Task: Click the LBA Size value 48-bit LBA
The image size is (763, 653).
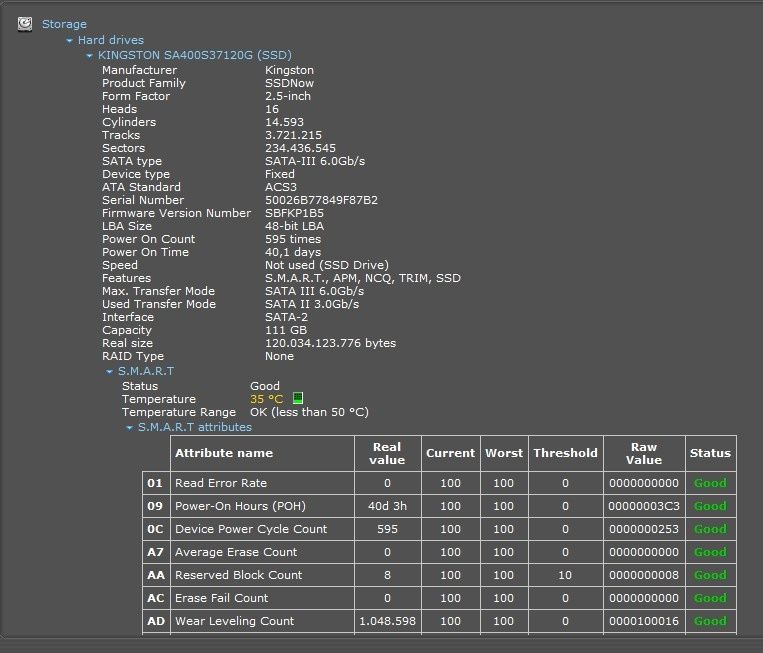Action: click(294, 226)
